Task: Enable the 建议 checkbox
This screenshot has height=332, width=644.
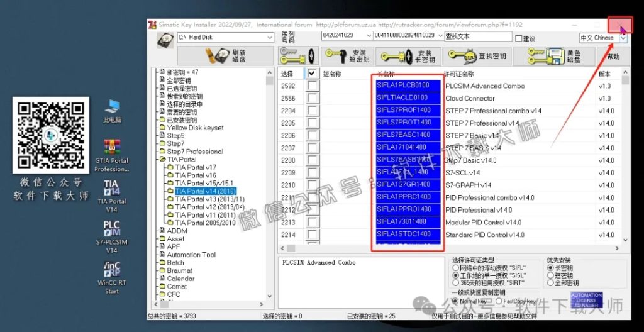Action: tap(518, 38)
